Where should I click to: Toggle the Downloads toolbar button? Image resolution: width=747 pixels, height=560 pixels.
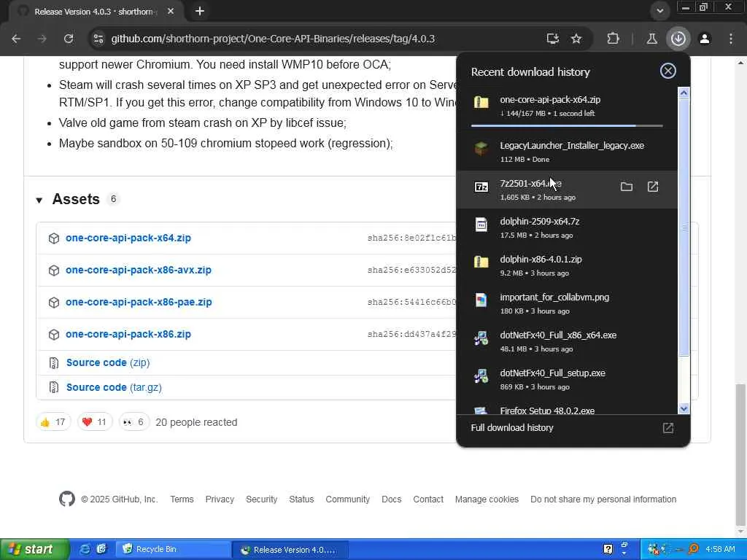(678, 39)
